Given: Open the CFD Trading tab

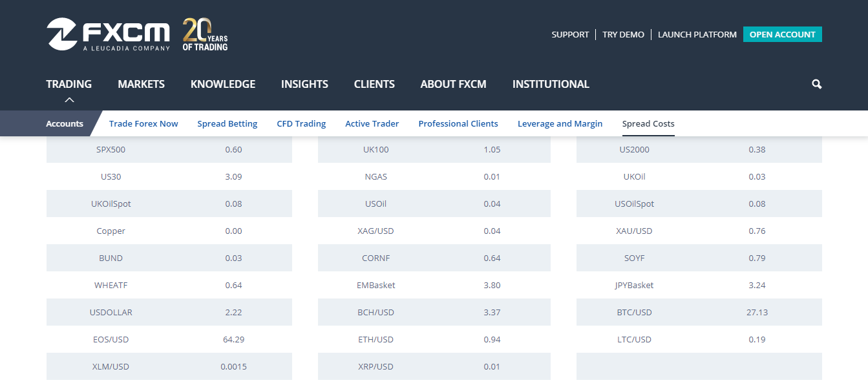Looking at the screenshot, I should pos(301,123).
